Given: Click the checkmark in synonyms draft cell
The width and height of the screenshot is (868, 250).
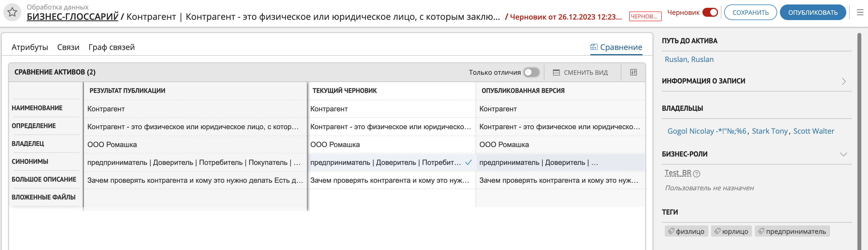Looking at the screenshot, I should tap(468, 162).
